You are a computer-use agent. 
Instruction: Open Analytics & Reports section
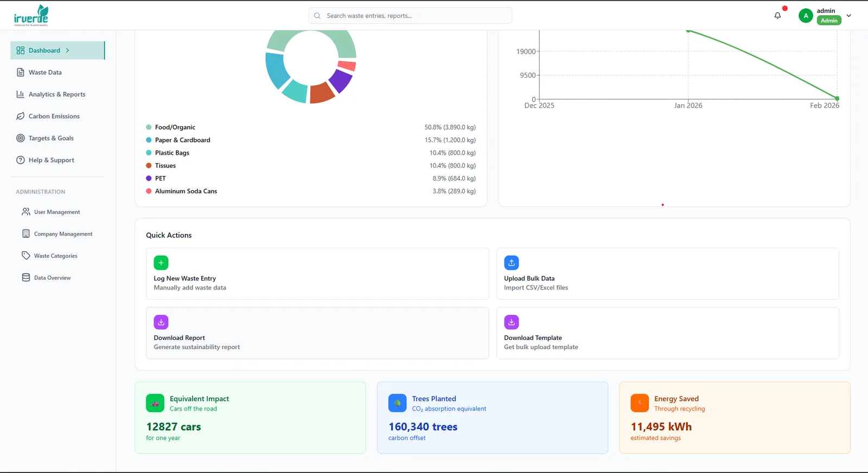pyautogui.click(x=58, y=94)
